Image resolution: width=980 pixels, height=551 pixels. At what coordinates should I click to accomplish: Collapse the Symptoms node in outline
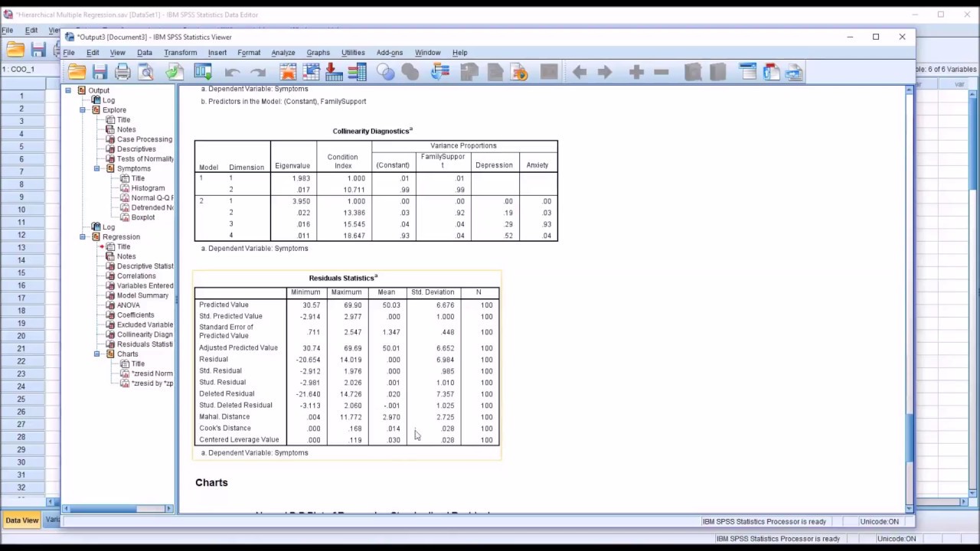point(97,168)
